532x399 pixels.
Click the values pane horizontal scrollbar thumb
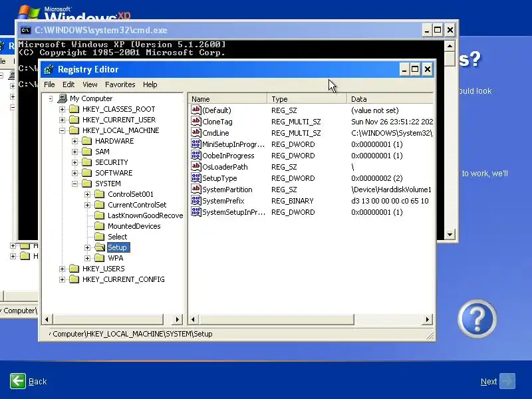[x=277, y=319]
